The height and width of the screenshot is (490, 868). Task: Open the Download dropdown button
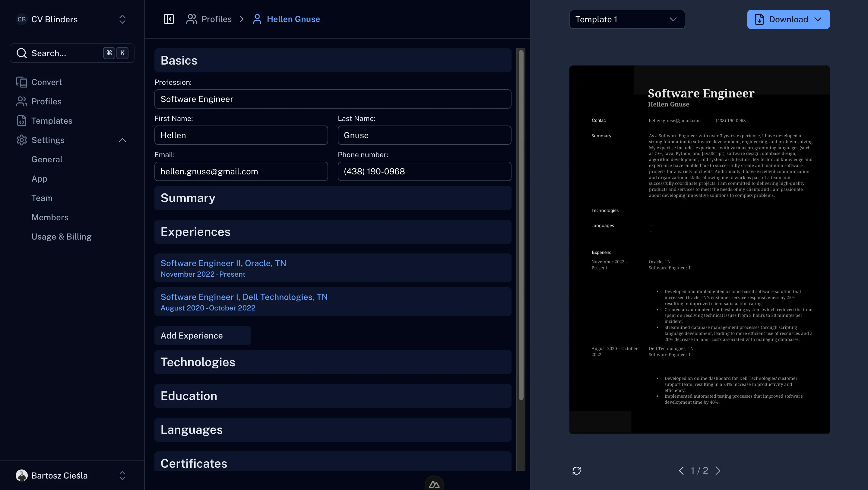coord(788,19)
